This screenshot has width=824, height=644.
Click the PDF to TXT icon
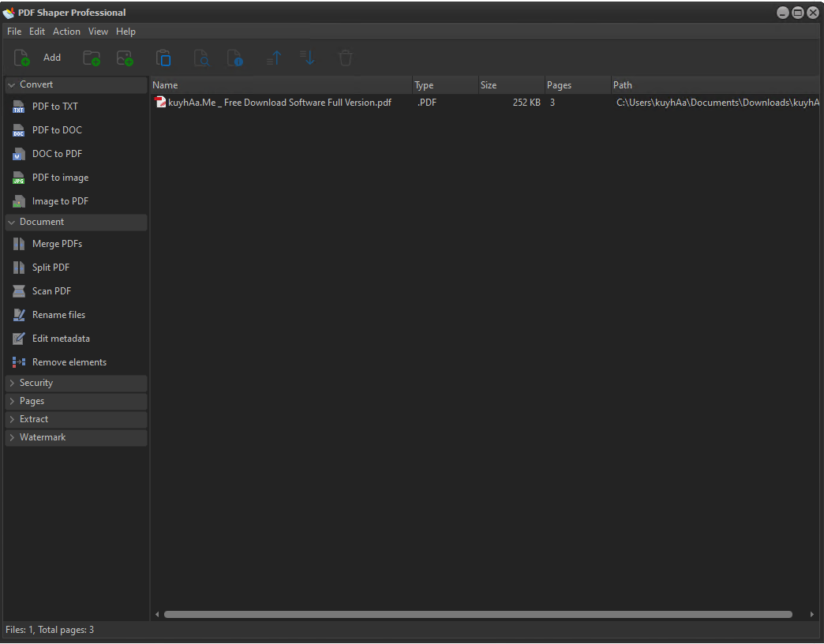coord(18,107)
